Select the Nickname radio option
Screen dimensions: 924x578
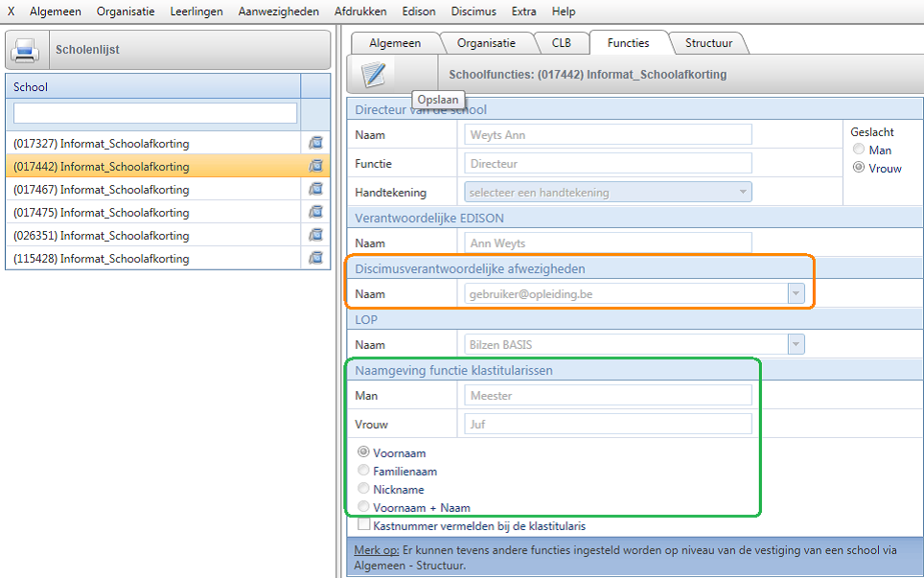coord(363,489)
